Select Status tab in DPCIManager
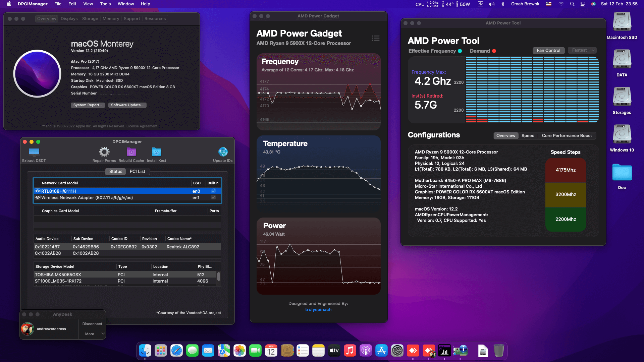 point(116,172)
